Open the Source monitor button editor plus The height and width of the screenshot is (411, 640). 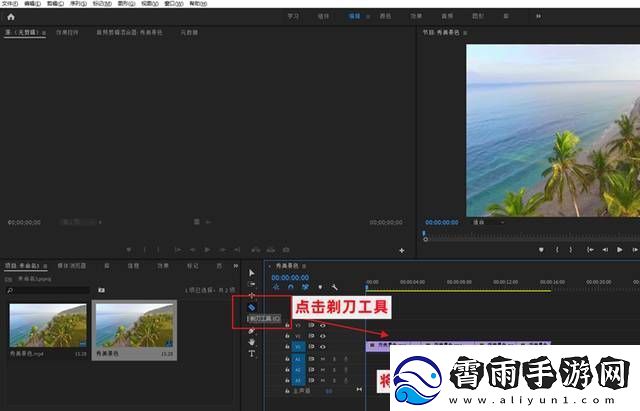402,250
